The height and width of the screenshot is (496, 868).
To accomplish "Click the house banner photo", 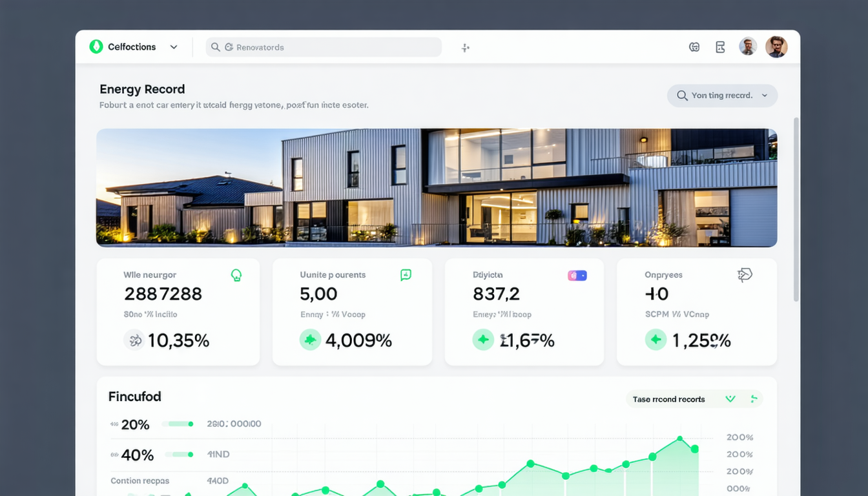I will click(437, 187).
